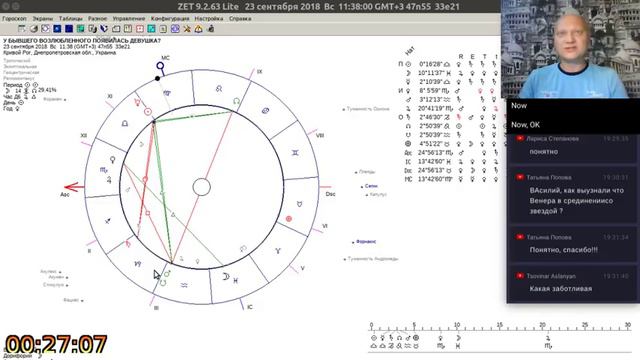Open the Экраны menu
Screen dimensions: 640x360
pyautogui.click(x=42, y=19)
